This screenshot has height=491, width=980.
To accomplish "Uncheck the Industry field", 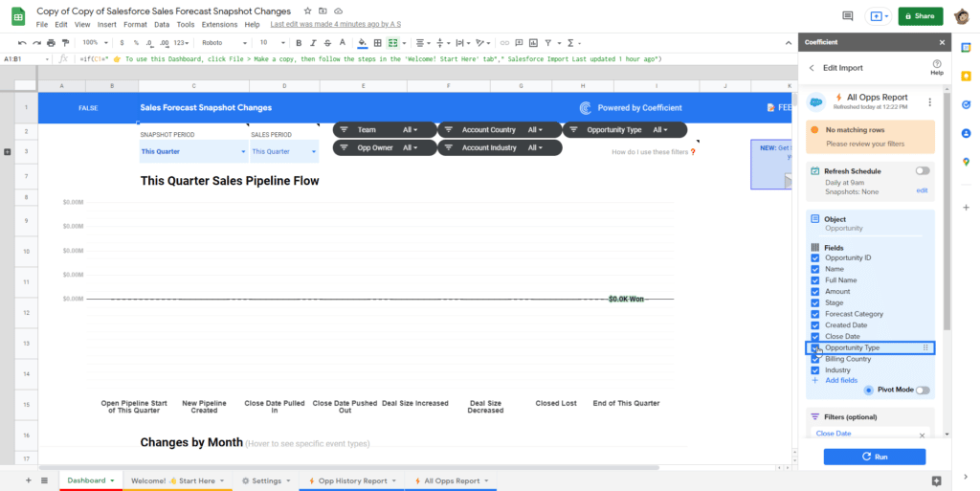I will [x=815, y=370].
